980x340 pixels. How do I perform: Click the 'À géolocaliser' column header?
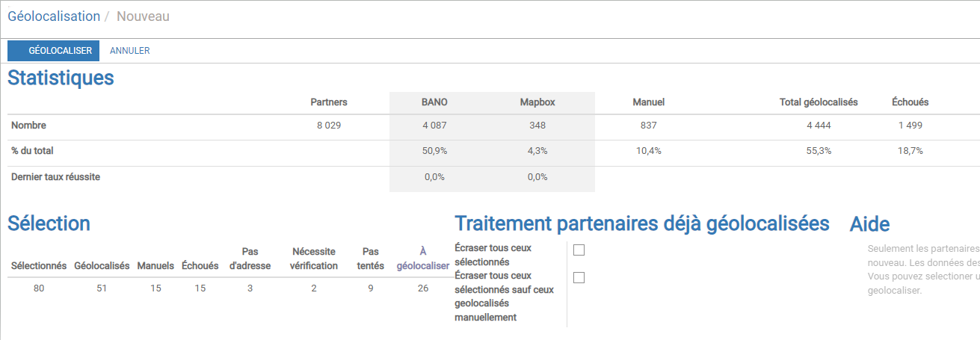(423, 259)
